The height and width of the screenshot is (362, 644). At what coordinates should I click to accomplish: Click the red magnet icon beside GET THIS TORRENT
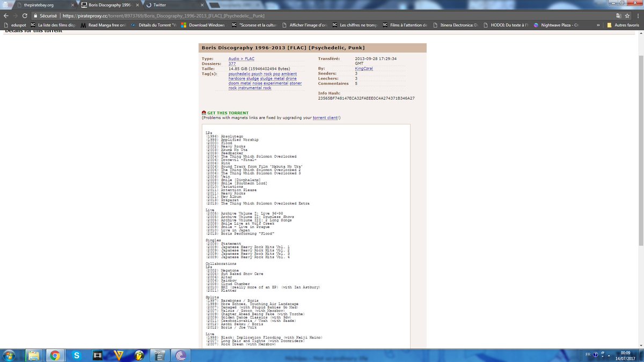point(204,113)
